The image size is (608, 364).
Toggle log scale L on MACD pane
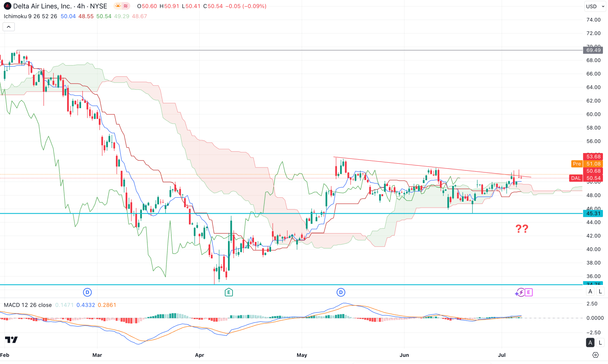600,342
